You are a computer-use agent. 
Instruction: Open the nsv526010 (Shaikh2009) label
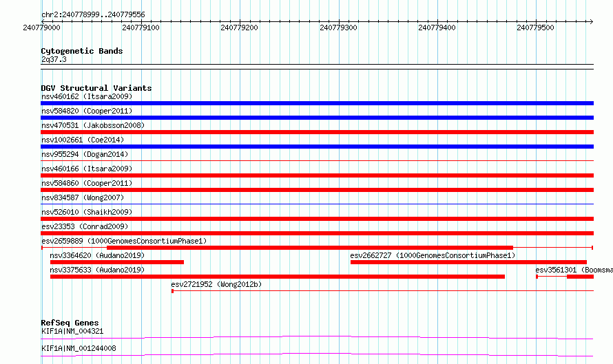click(x=87, y=212)
